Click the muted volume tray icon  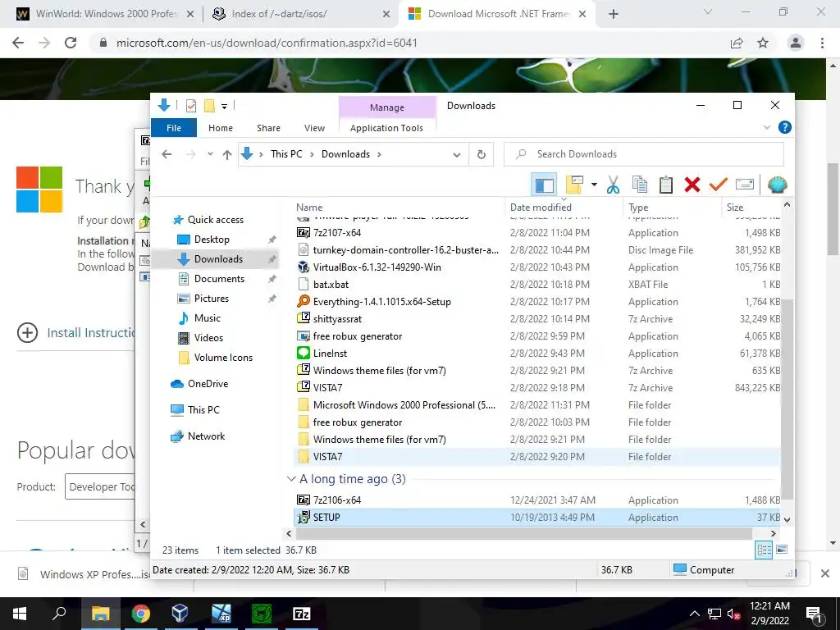733,614
